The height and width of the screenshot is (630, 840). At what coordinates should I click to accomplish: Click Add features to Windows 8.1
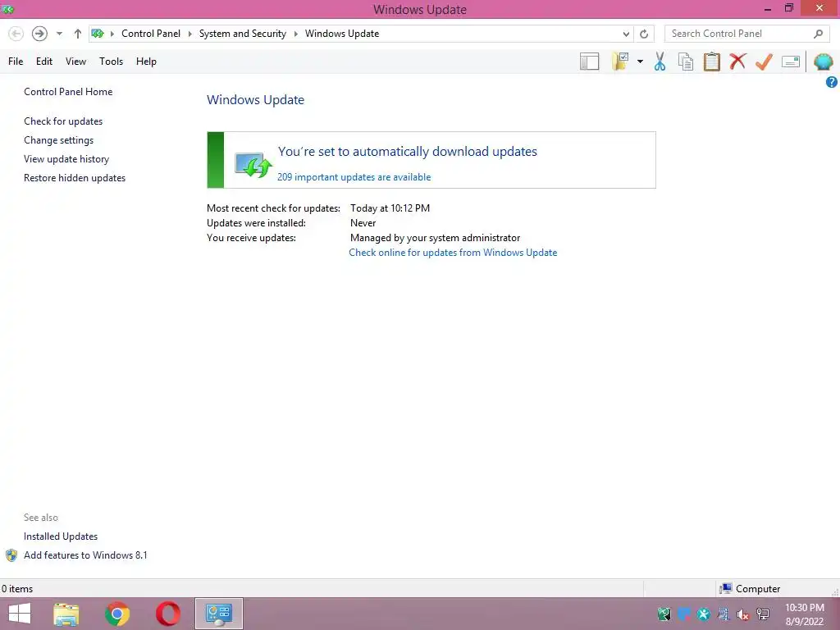(85, 555)
